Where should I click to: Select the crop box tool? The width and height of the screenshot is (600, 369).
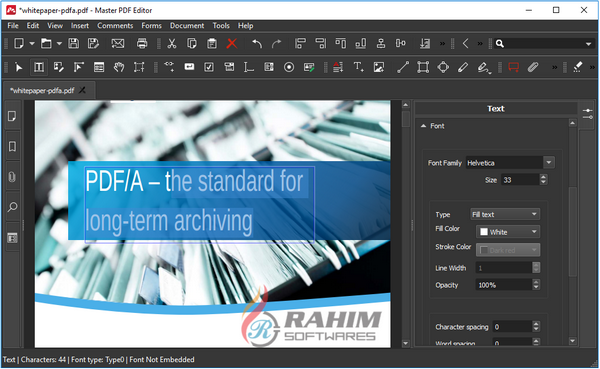tap(139, 67)
